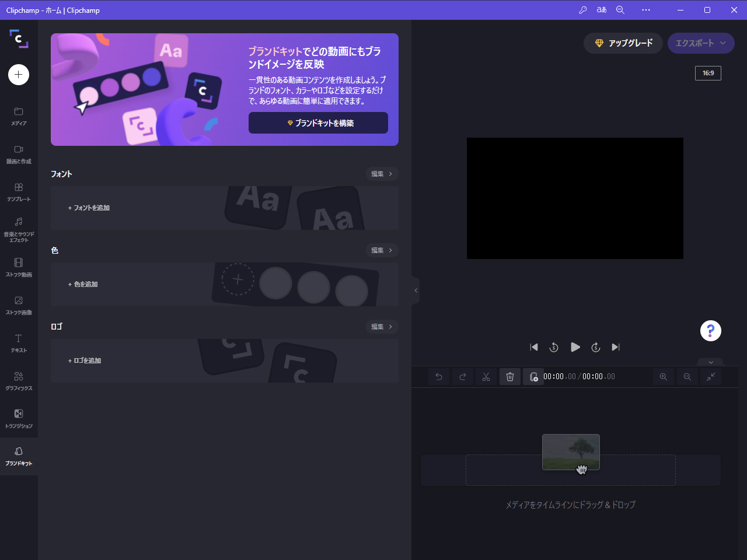The image size is (747, 560).
Task: Undo the last action
Action: [x=439, y=377]
